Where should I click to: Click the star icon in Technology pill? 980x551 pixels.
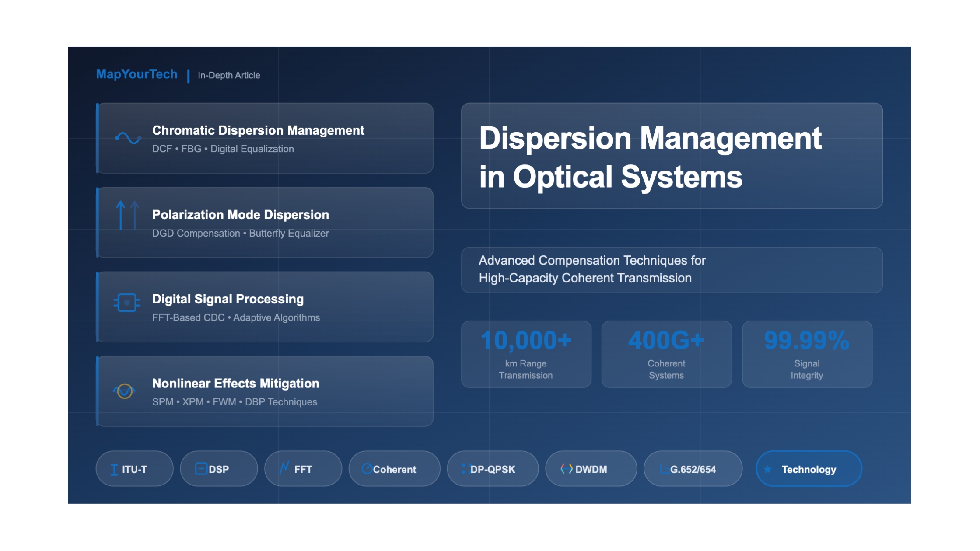pos(768,470)
